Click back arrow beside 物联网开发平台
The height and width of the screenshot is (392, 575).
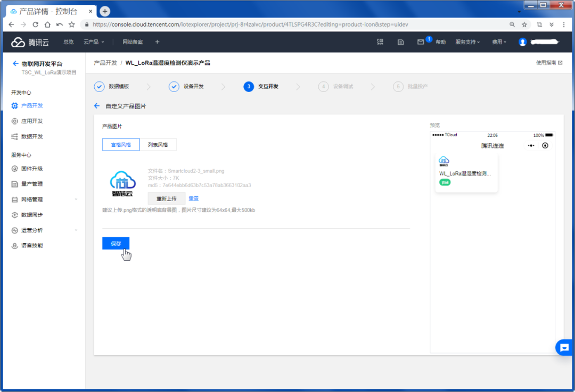[15, 63]
